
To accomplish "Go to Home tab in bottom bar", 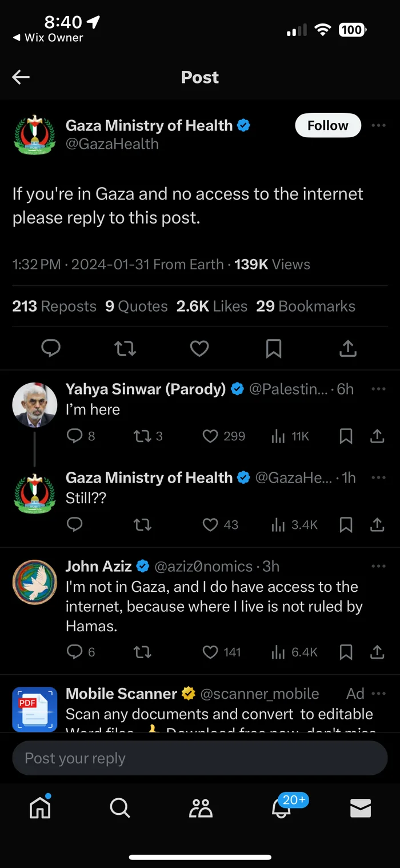I will [x=40, y=807].
